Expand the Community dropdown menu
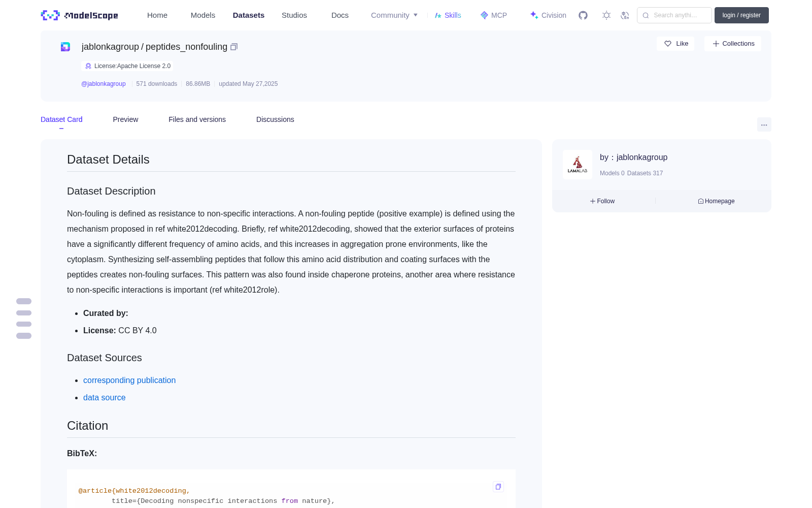The width and height of the screenshot is (812, 508). coord(394,15)
